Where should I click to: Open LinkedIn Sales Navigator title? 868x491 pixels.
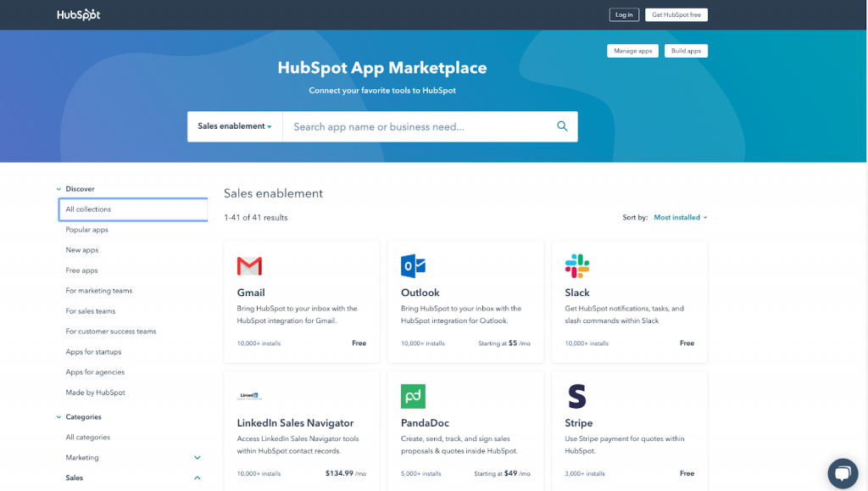[x=295, y=423]
